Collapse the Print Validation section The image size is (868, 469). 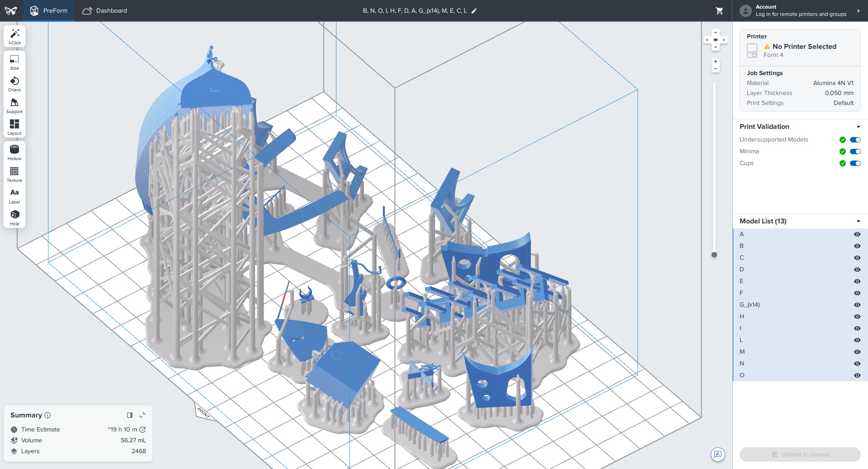point(858,127)
